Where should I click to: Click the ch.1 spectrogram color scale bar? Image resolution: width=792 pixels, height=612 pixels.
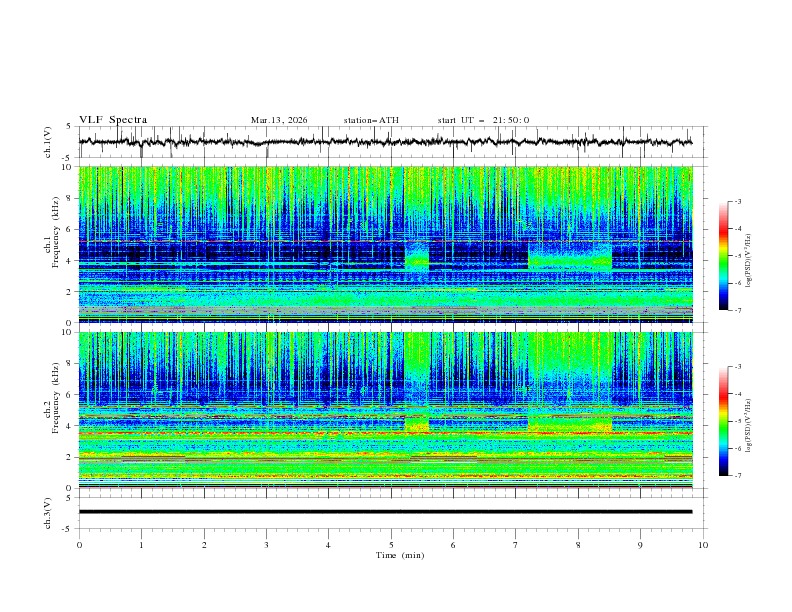pos(723,256)
